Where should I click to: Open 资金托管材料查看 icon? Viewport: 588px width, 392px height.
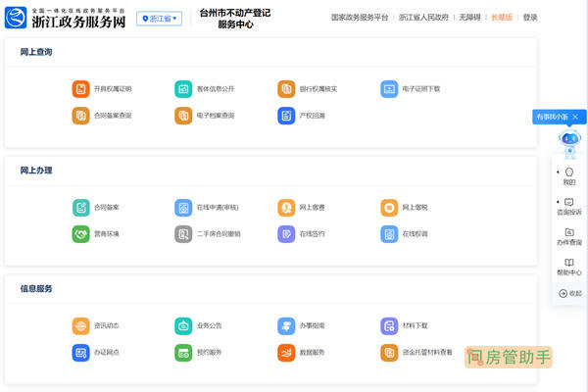tap(389, 353)
